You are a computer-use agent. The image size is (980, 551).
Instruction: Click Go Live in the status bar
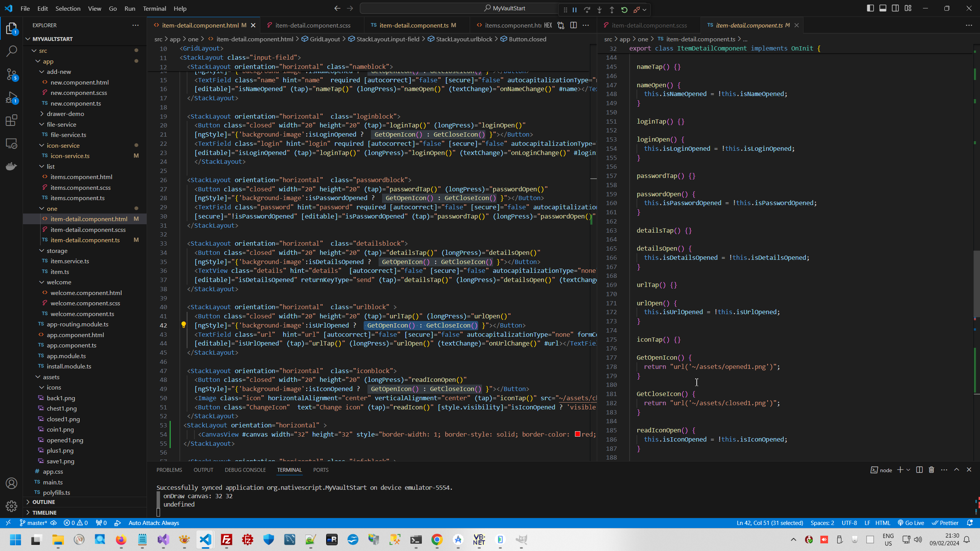[x=911, y=523]
